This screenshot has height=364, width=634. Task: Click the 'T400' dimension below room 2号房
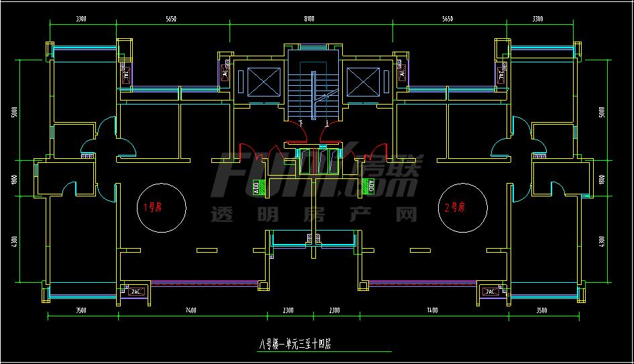click(432, 310)
